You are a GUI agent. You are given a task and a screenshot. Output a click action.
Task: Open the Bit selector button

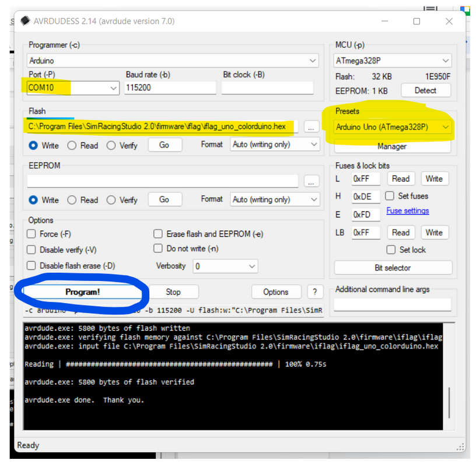(393, 268)
